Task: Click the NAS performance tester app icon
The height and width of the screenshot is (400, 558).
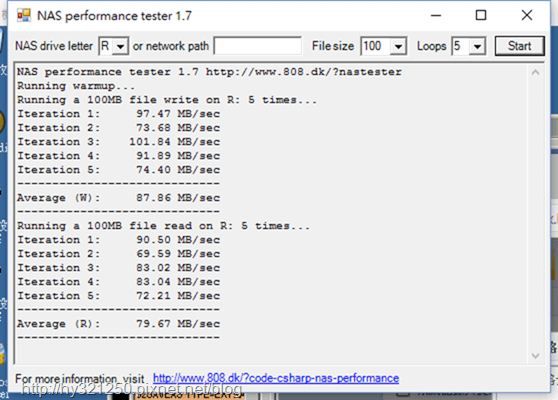Action: tap(24, 15)
